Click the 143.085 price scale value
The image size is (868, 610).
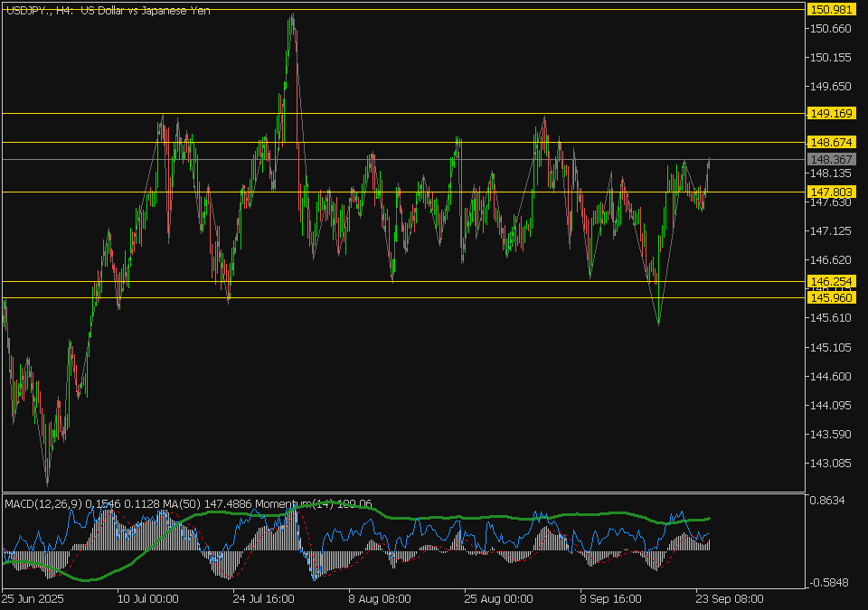pyautogui.click(x=830, y=463)
